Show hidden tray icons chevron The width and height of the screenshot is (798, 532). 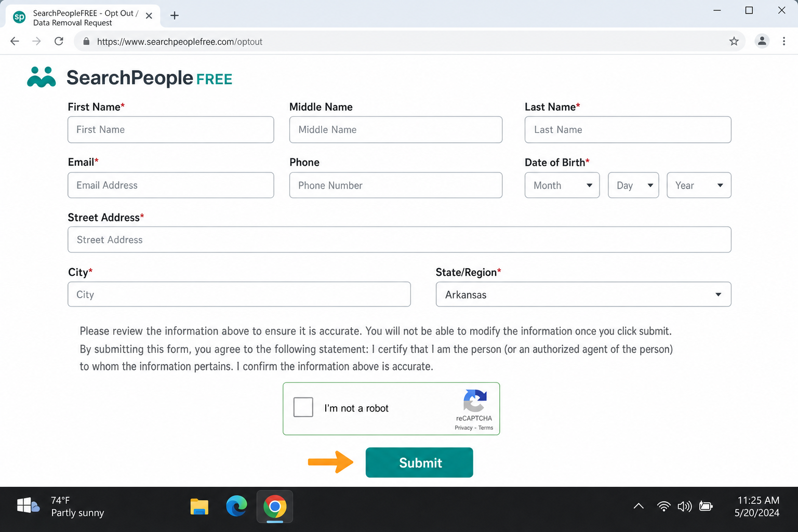click(639, 506)
